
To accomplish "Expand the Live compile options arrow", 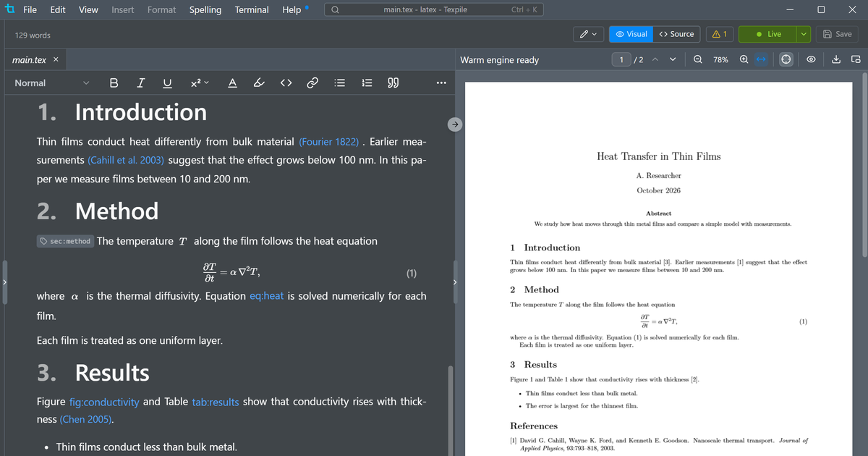I will point(803,34).
